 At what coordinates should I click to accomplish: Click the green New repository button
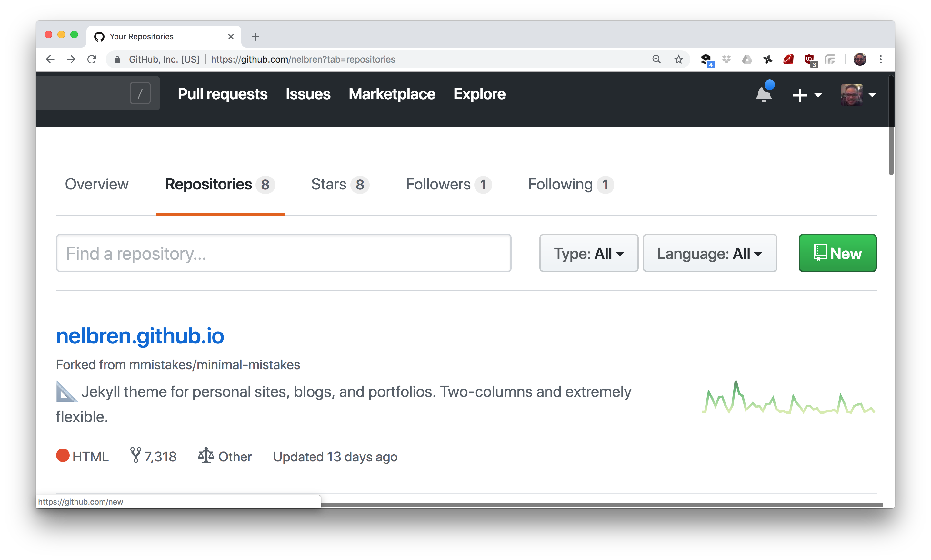[837, 253]
